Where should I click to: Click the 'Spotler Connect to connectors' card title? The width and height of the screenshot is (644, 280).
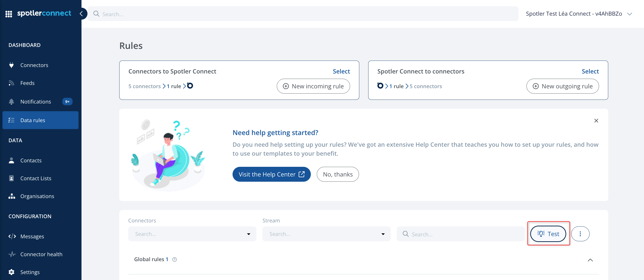[x=421, y=71]
